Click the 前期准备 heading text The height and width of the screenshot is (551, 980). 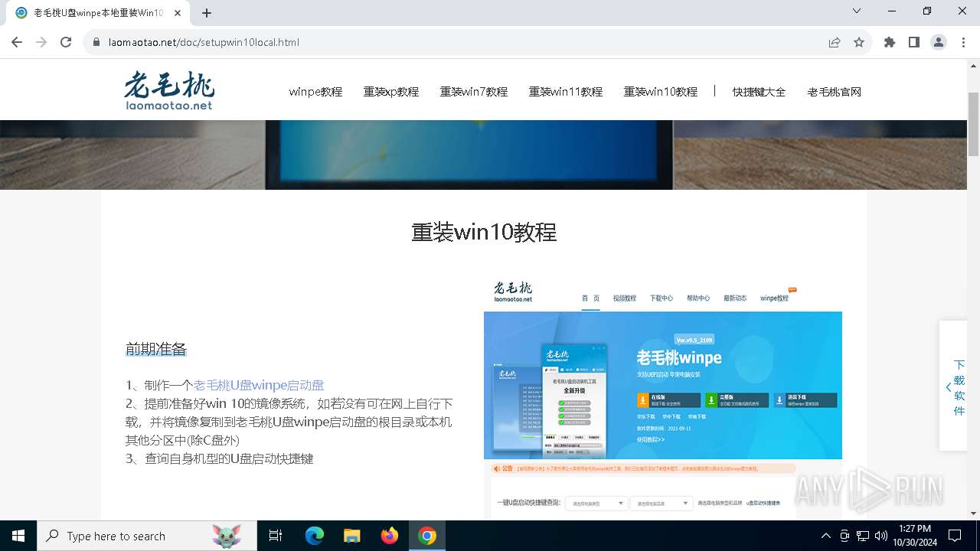pyautogui.click(x=156, y=349)
